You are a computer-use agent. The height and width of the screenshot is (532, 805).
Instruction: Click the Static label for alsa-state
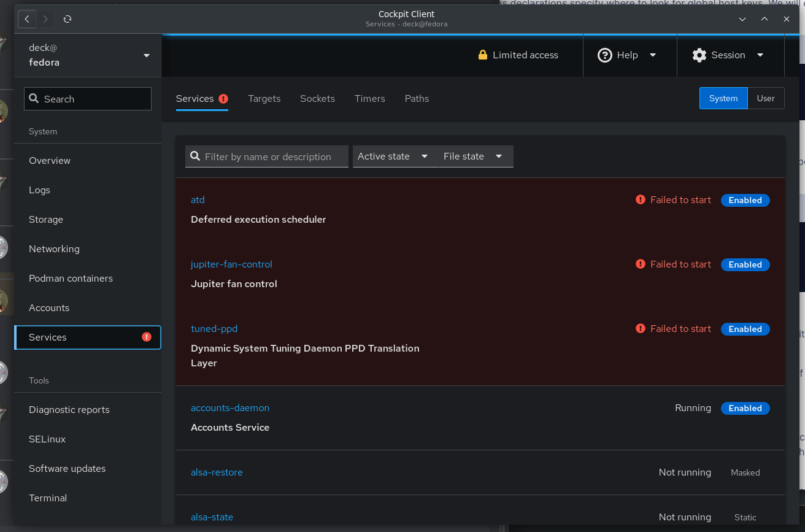pos(745,517)
